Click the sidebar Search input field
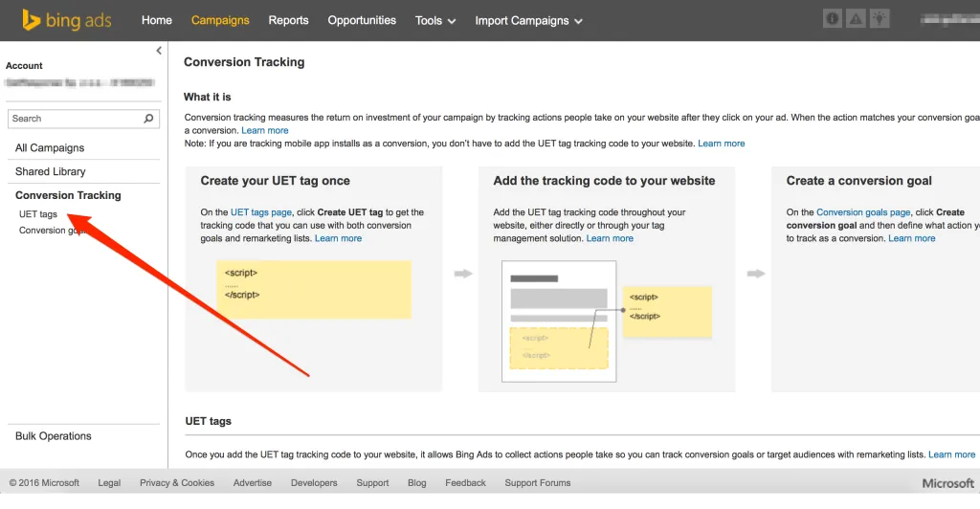This screenshot has width=980, height=509. point(75,119)
